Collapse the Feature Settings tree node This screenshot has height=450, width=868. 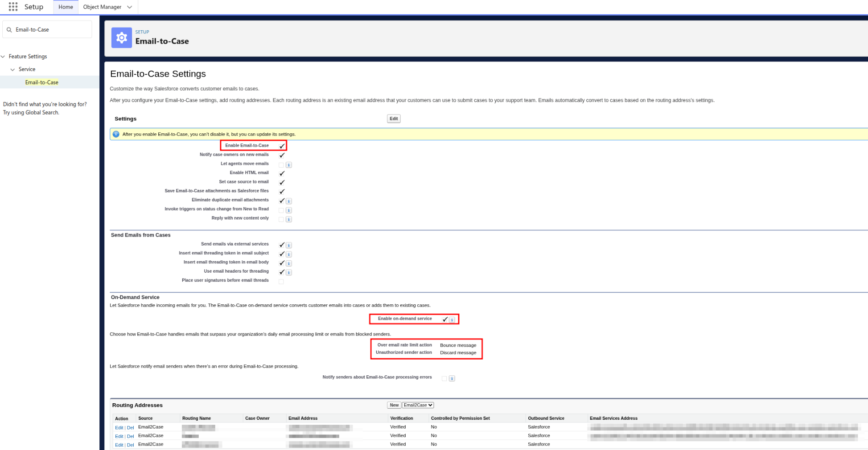coord(3,57)
